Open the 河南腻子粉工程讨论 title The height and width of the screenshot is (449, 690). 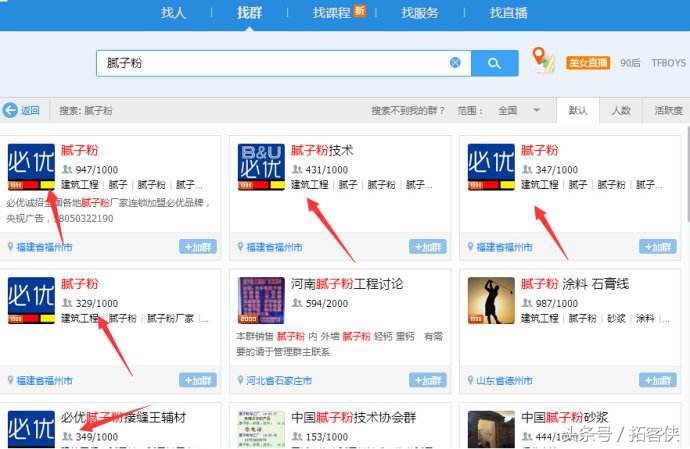[x=347, y=284]
